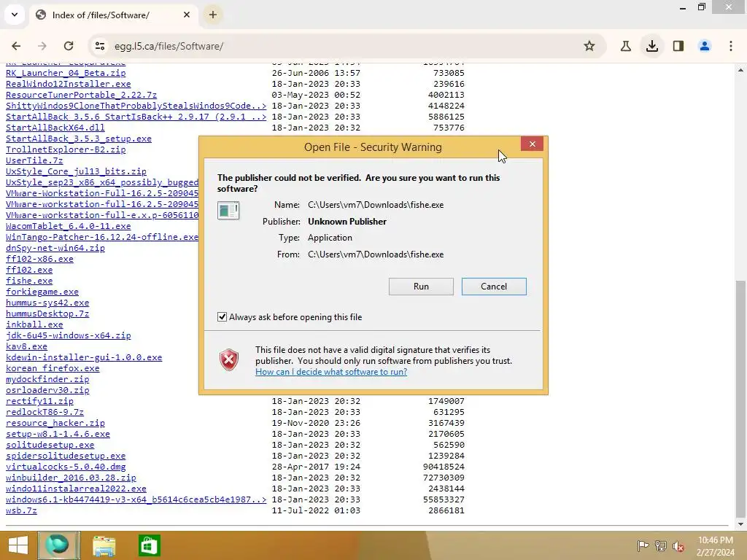Click the winbuilder_2016.03.28.zip link
This screenshot has height=560, width=747.
71,478
